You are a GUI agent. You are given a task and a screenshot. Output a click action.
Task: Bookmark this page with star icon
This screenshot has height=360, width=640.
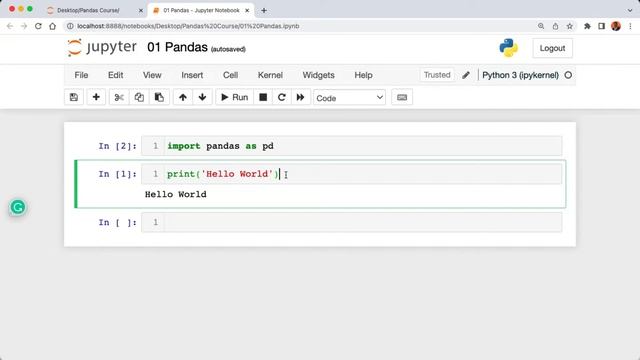[570, 26]
